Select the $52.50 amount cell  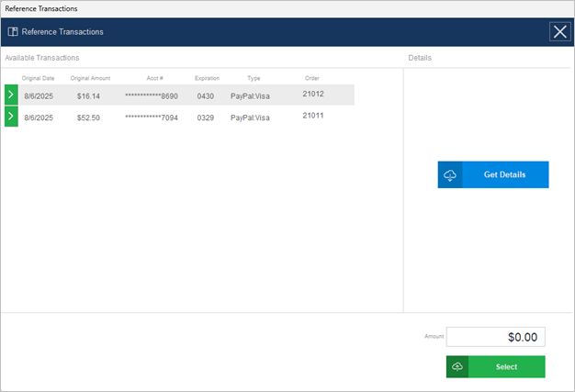click(88, 118)
